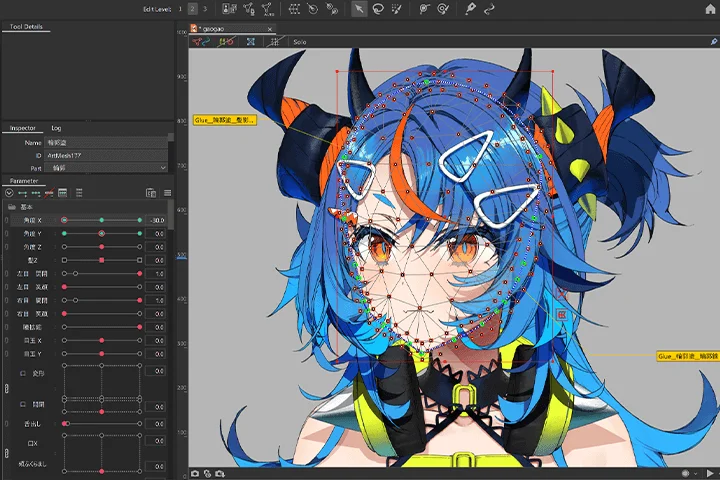
Task: Select the Glue check tool
Action: tap(443, 9)
